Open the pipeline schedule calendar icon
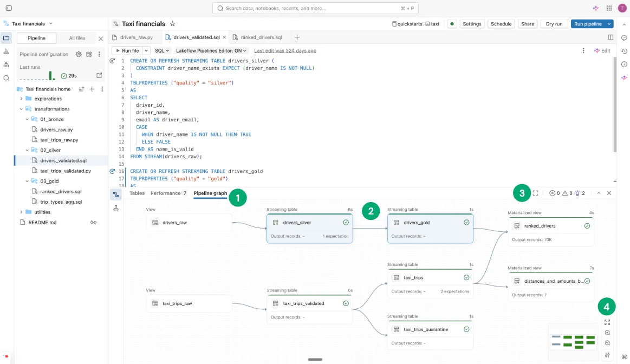 coord(89,54)
